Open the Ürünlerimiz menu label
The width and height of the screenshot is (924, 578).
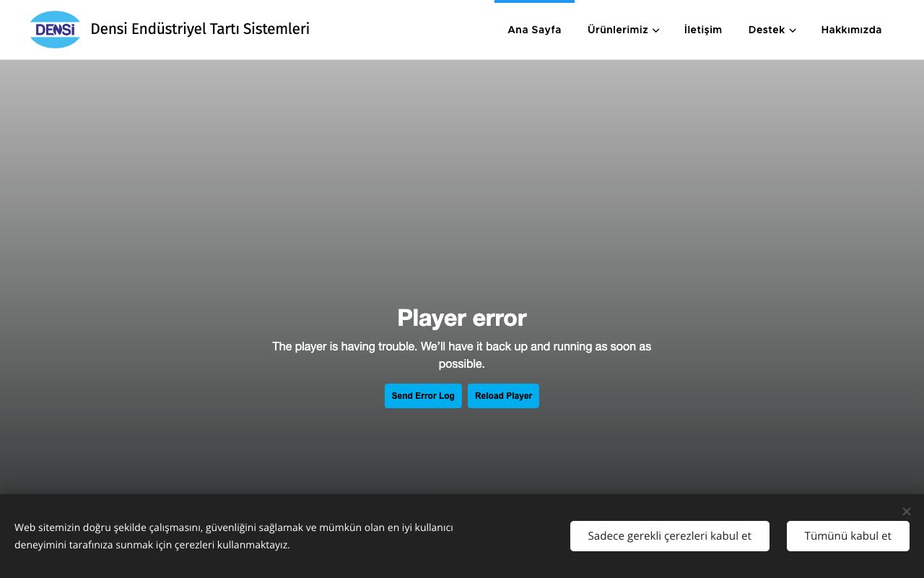coord(618,30)
